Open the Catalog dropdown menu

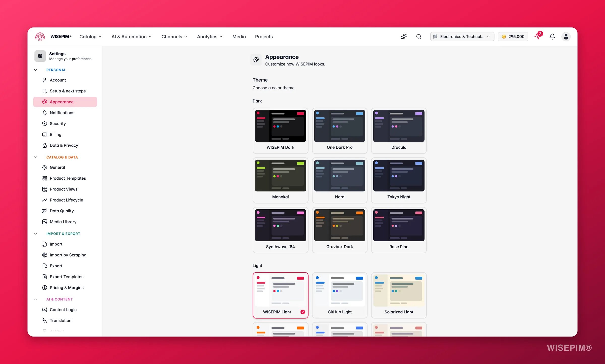[x=90, y=37]
